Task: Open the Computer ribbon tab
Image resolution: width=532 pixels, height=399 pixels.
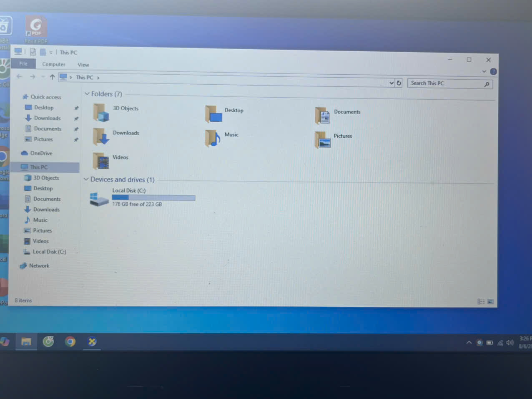Action: pos(54,64)
